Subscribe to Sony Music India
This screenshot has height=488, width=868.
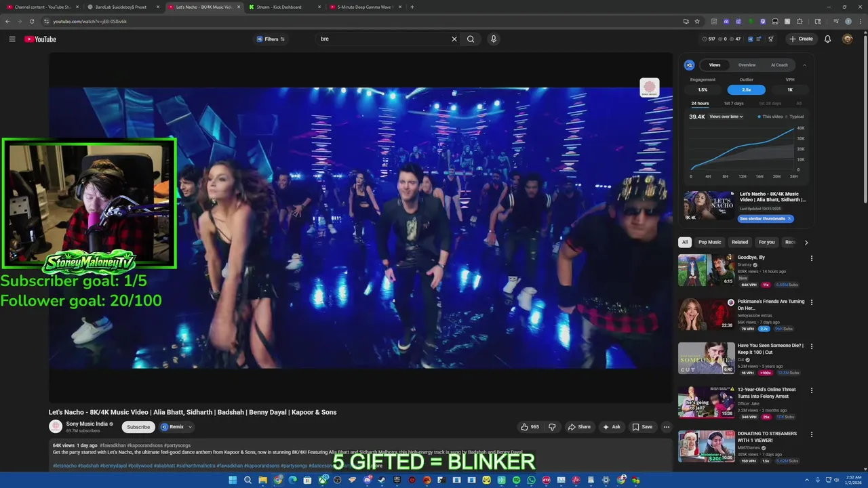pyautogui.click(x=138, y=427)
